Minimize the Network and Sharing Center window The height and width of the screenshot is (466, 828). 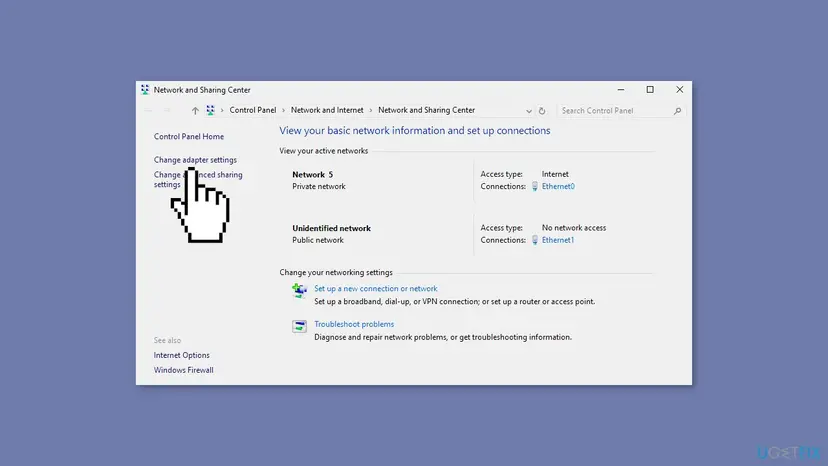(x=621, y=90)
